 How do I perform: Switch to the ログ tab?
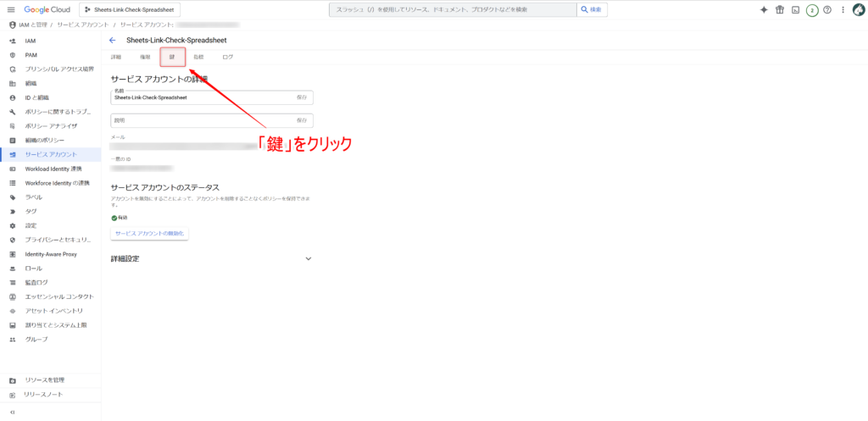(x=227, y=57)
